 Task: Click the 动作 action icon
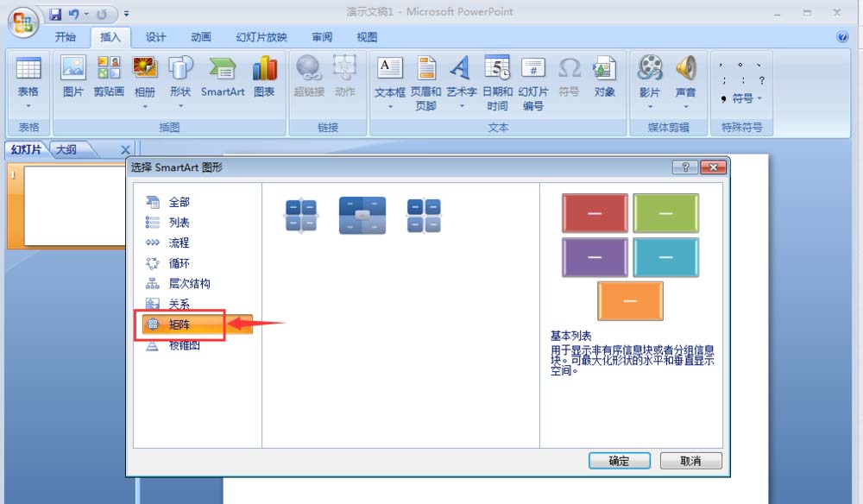[345, 77]
